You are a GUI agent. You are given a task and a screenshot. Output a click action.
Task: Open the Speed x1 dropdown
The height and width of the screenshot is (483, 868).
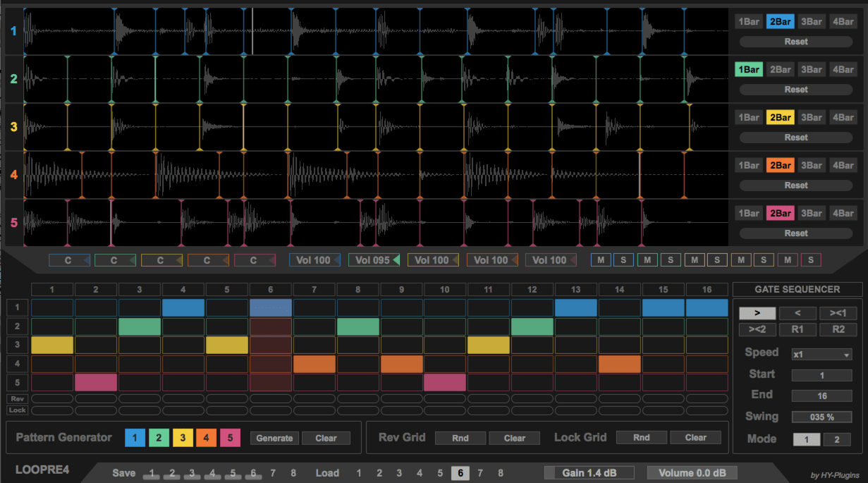821,355
